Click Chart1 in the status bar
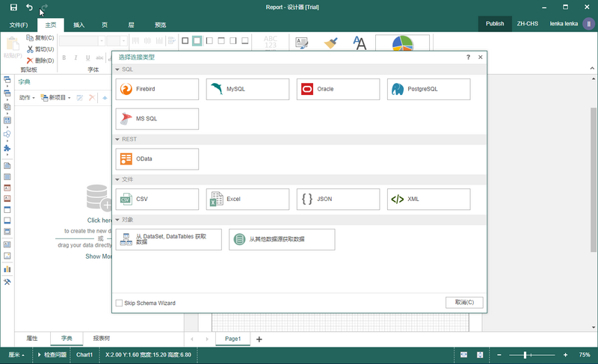The width and height of the screenshot is (598, 364). tap(84, 355)
